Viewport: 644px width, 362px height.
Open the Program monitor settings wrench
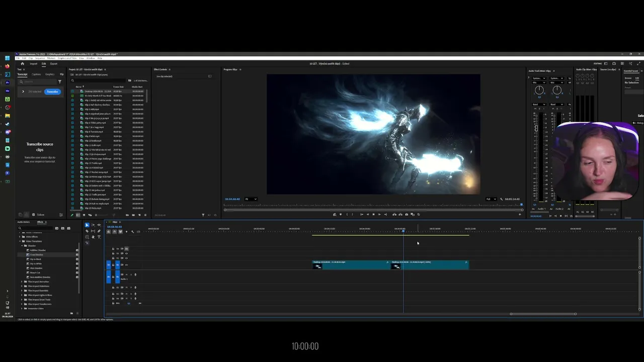point(501,199)
